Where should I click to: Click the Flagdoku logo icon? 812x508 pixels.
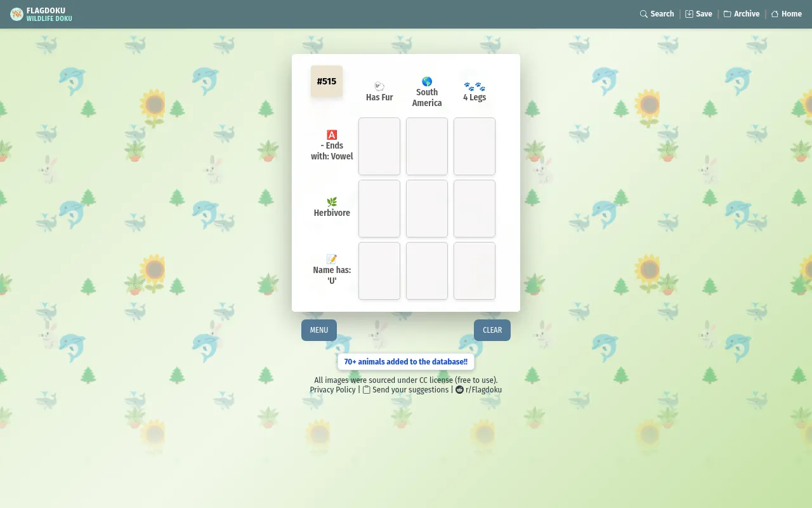16,14
